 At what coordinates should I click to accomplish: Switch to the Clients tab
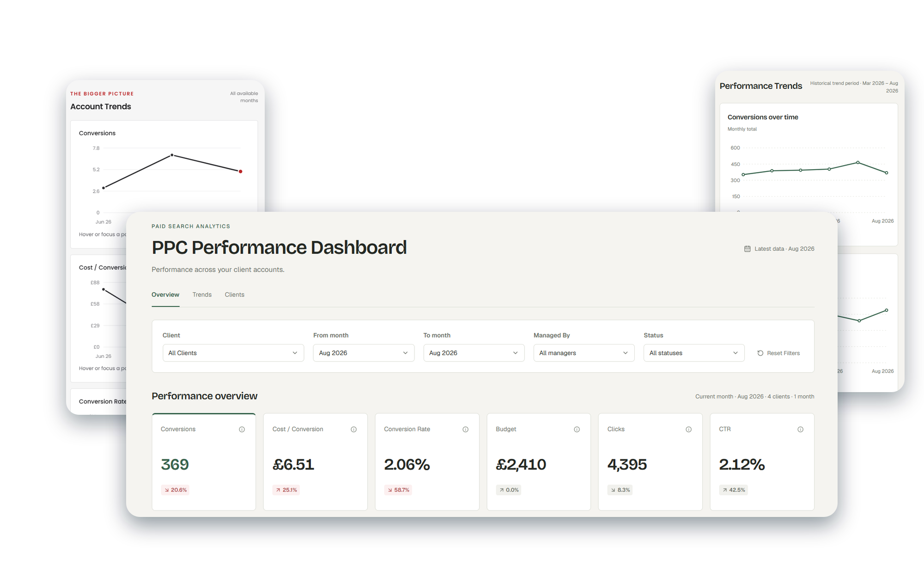[235, 295]
